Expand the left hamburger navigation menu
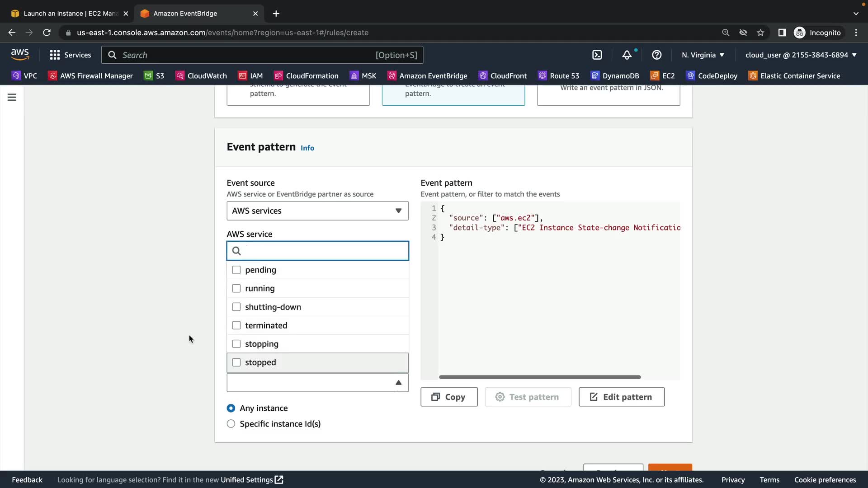 (12, 97)
